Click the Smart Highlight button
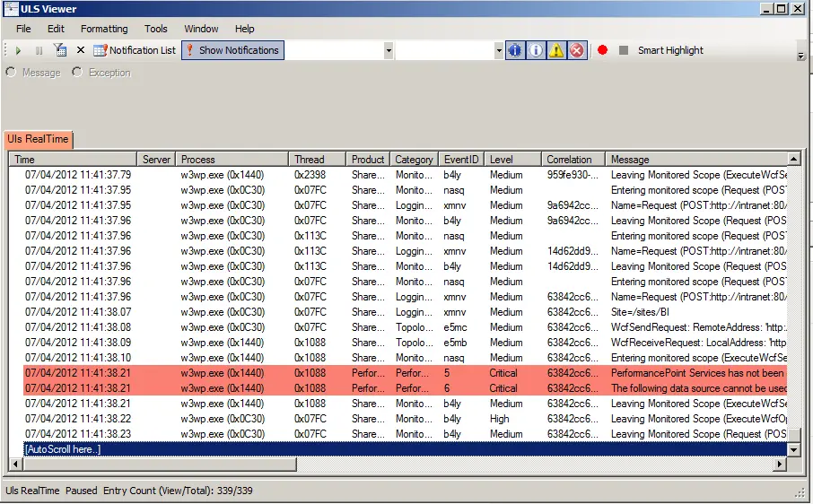This screenshot has height=504, width=813. 670,50
